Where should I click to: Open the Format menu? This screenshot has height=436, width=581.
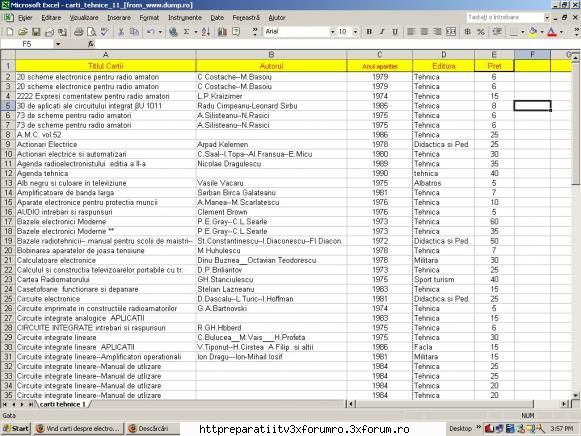149,18
